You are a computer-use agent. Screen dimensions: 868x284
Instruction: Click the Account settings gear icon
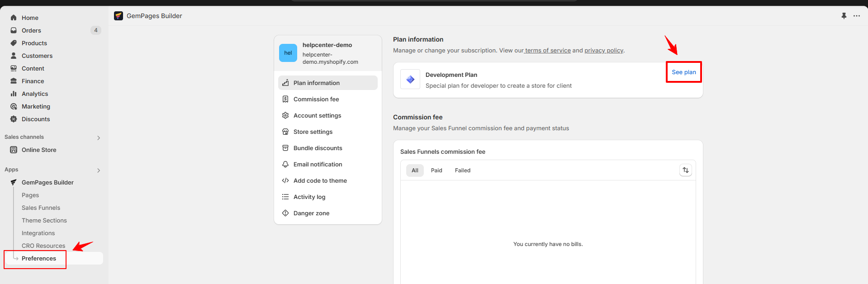click(285, 115)
